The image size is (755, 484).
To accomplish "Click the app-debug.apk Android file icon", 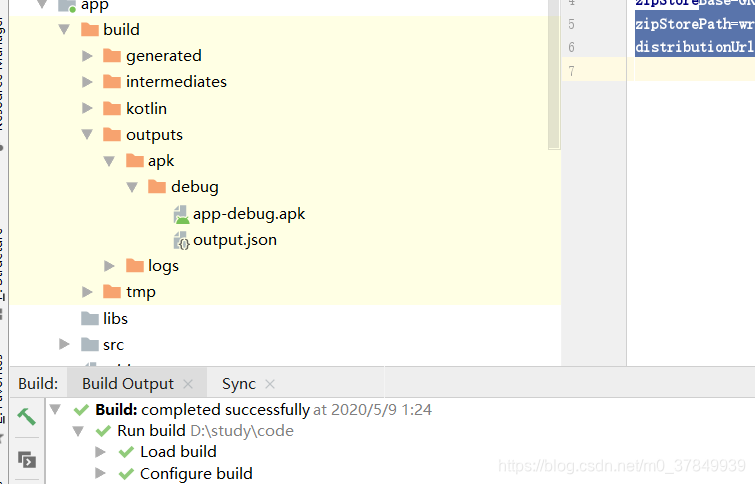I will pos(181,214).
